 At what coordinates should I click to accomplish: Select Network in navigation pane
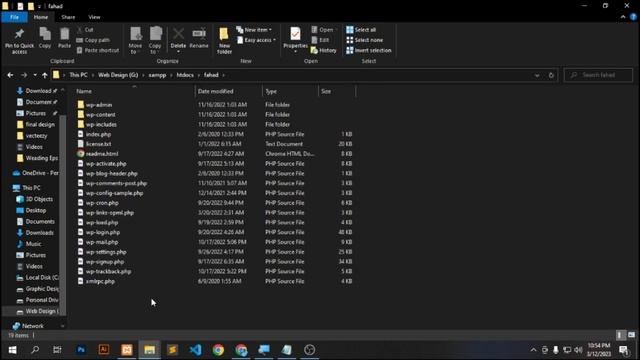tap(28, 326)
